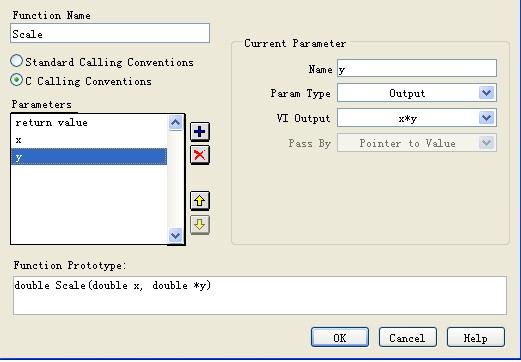Select C Calling Conventions radio button
Viewport: 521px width, 362px height.
click(x=17, y=80)
